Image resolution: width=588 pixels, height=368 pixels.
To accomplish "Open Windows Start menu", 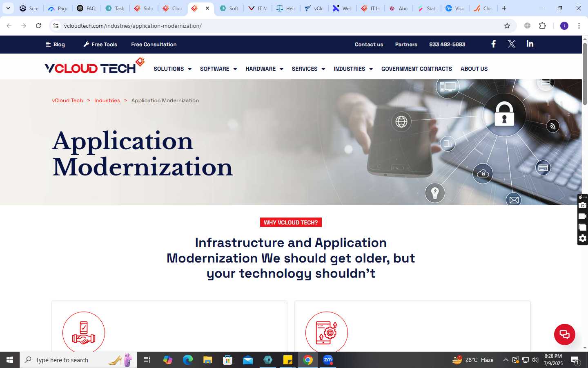I will tap(10, 360).
